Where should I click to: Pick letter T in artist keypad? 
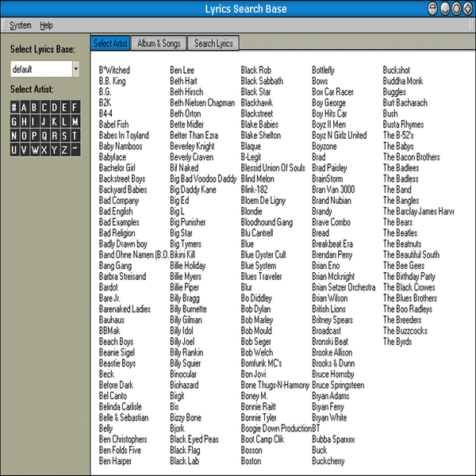tap(75, 136)
